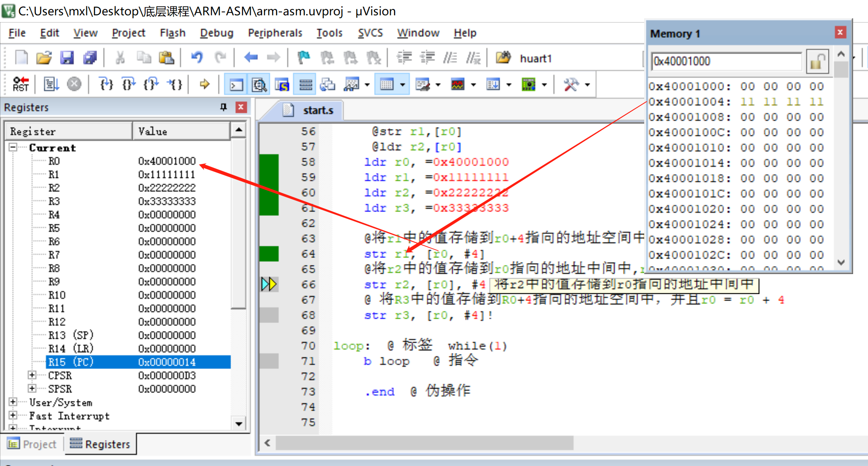Click Show Next Statement yellow arrow
This screenshot has height=466, width=868.
point(205,84)
